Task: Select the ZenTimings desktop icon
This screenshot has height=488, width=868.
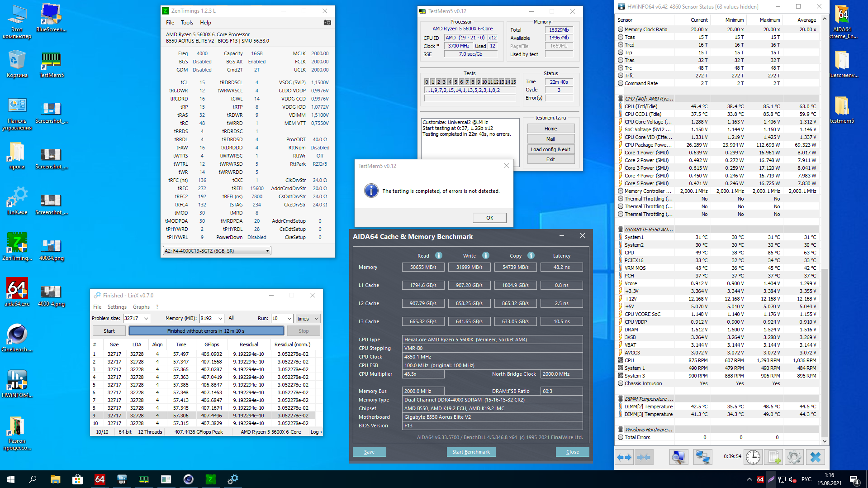Action: coord(17,246)
